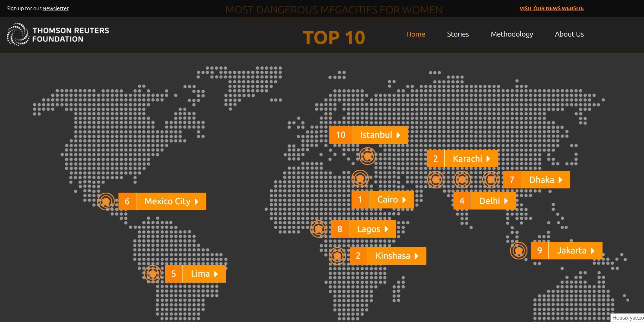
Task: Click rank number 10 badge
Action: 341,135
